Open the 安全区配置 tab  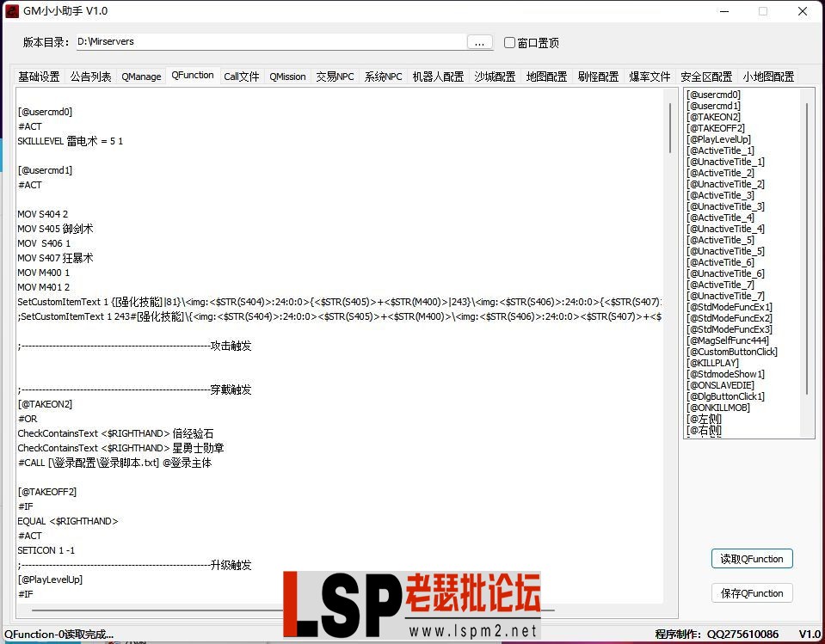707,76
